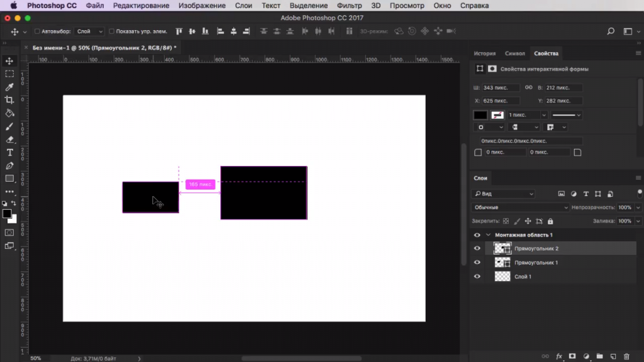
Task: Select the Pen tool
Action: coord(9,166)
